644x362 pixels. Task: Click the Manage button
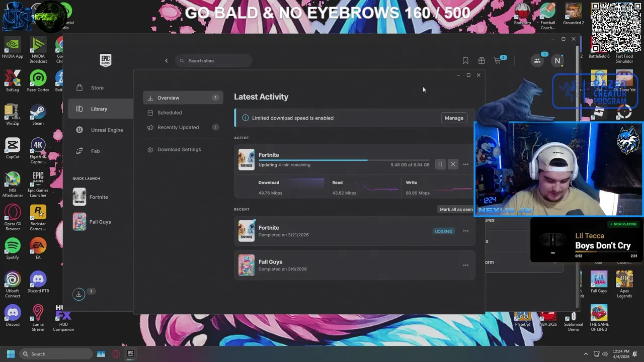[454, 118]
